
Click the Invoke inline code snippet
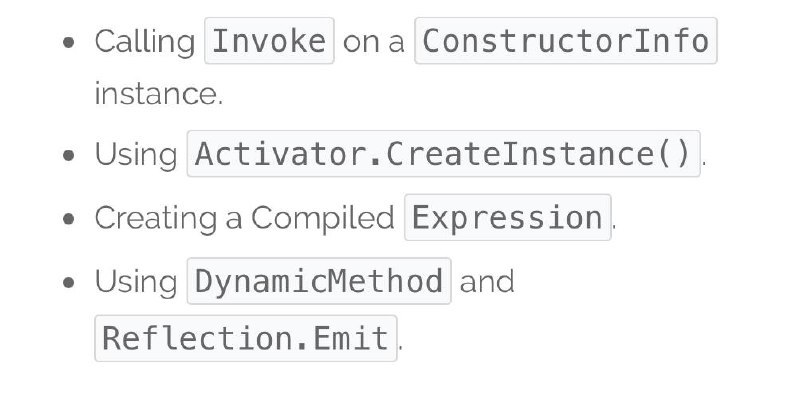pos(269,41)
